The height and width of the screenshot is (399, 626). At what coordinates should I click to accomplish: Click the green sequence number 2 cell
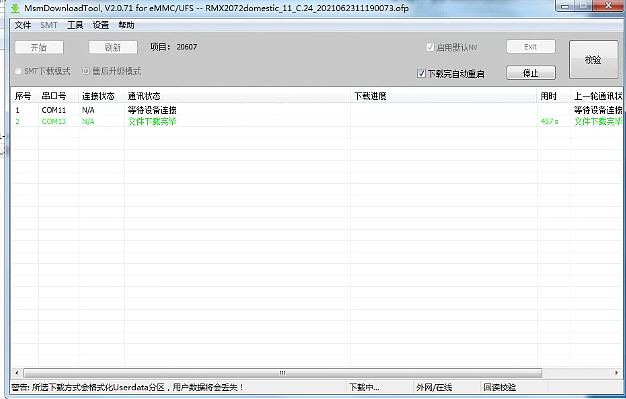coord(17,121)
